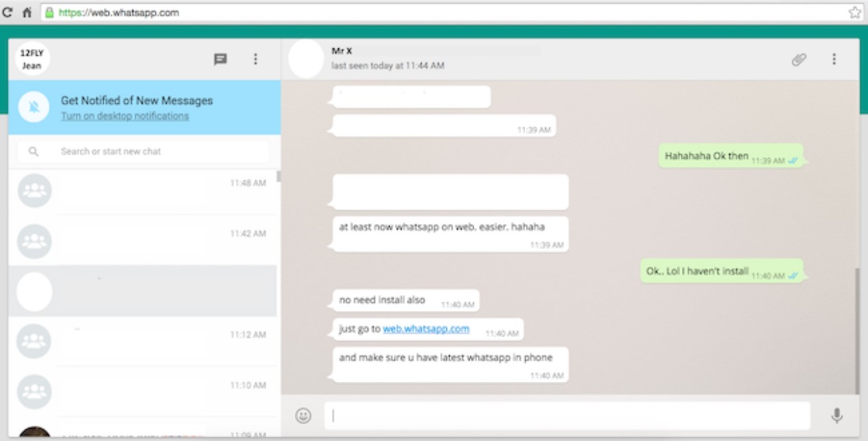Open the conversation options menu for Mr X
Viewport: 868px width, 441px height.
tap(834, 59)
